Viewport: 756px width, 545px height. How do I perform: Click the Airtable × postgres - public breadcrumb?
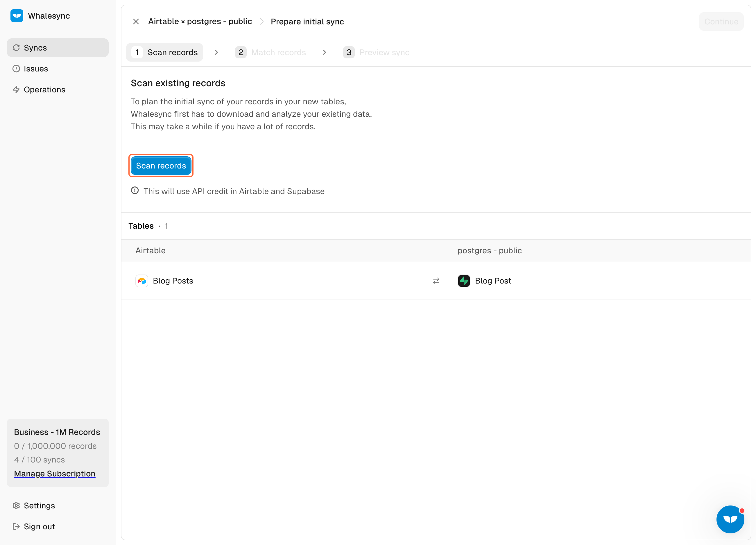tap(200, 22)
